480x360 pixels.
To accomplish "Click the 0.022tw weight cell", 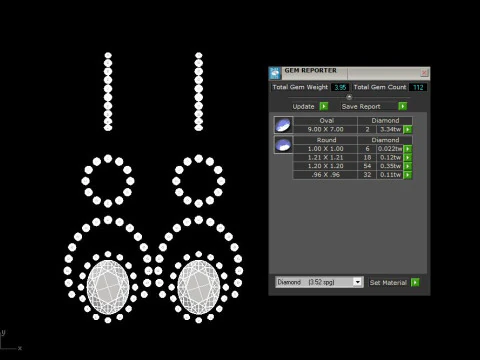I will pyautogui.click(x=390, y=149).
